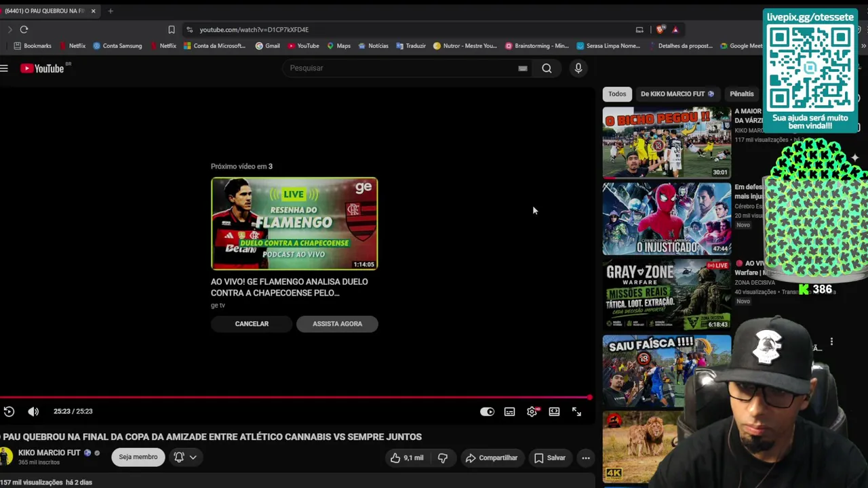Open the KIKO MARCIO FUT channel avatar
Screen dimensions: 868x488
tap(5, 457)
